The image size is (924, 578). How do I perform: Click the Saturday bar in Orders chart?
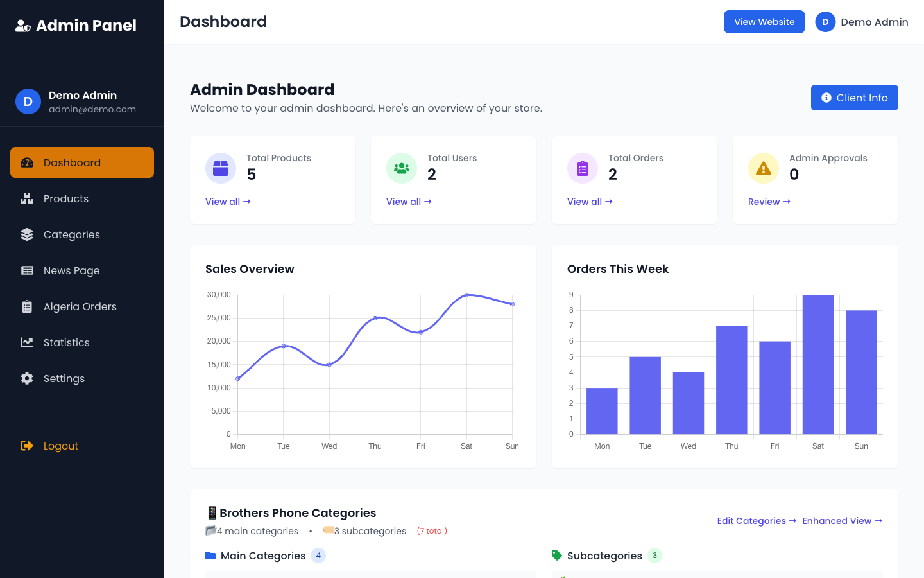click(817, 363)
